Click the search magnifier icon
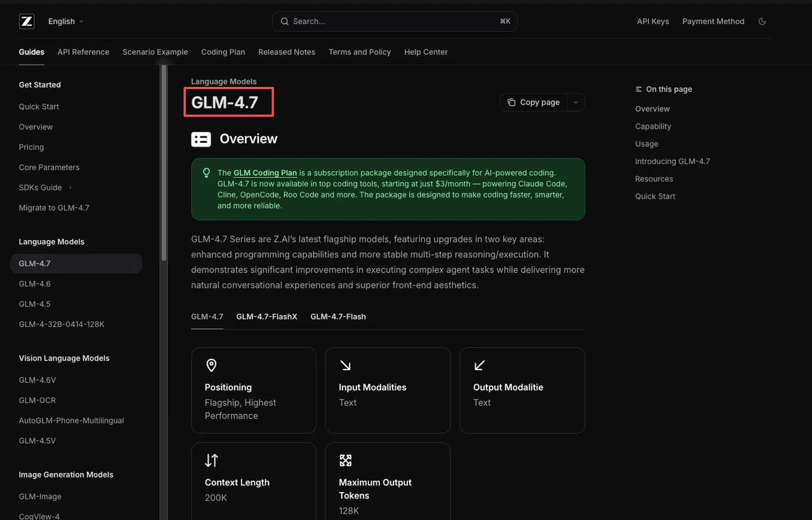The height and width of the screenshot is (520, 812). pos(284,21)
